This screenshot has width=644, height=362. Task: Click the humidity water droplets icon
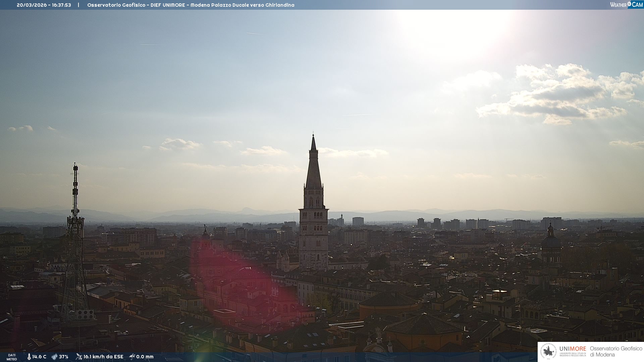coord(54,357)
